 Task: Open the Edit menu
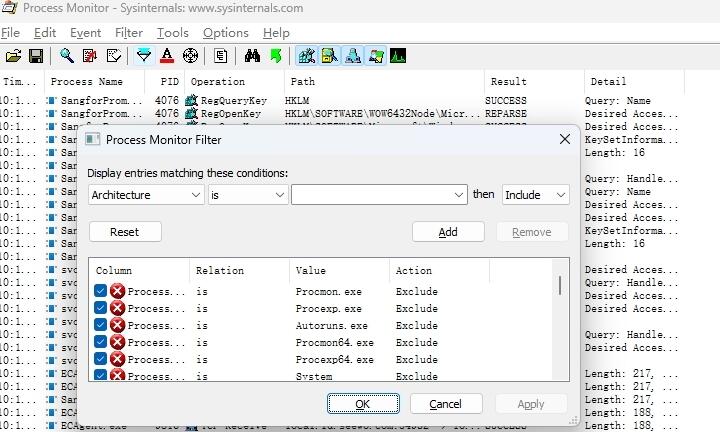45,33
